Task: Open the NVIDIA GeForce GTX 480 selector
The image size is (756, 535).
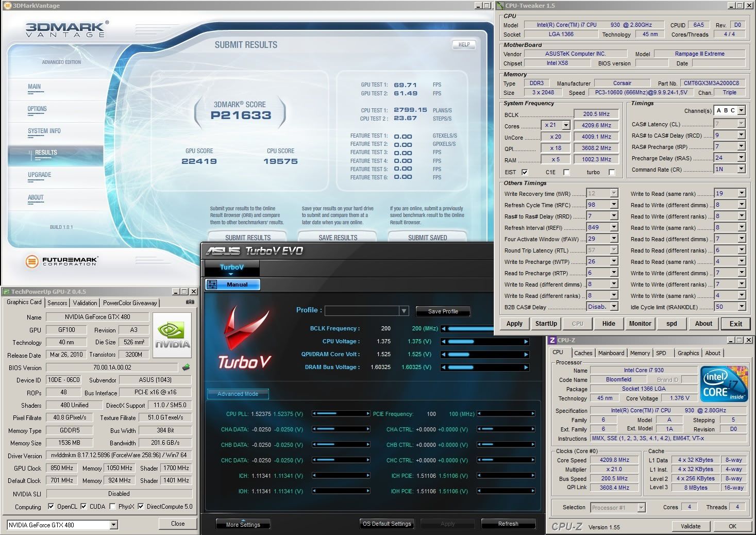Action: point(114,525)
